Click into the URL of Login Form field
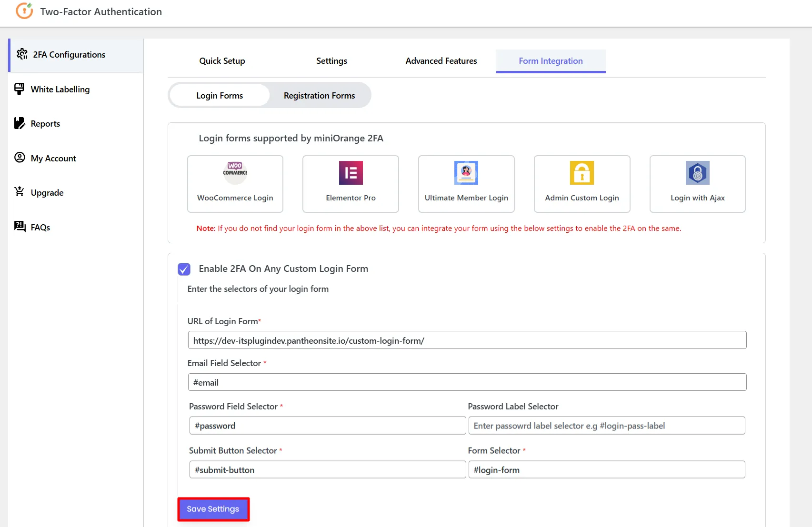Image resolution: width=812 pixels, height=527 pixels. [467, 340]
